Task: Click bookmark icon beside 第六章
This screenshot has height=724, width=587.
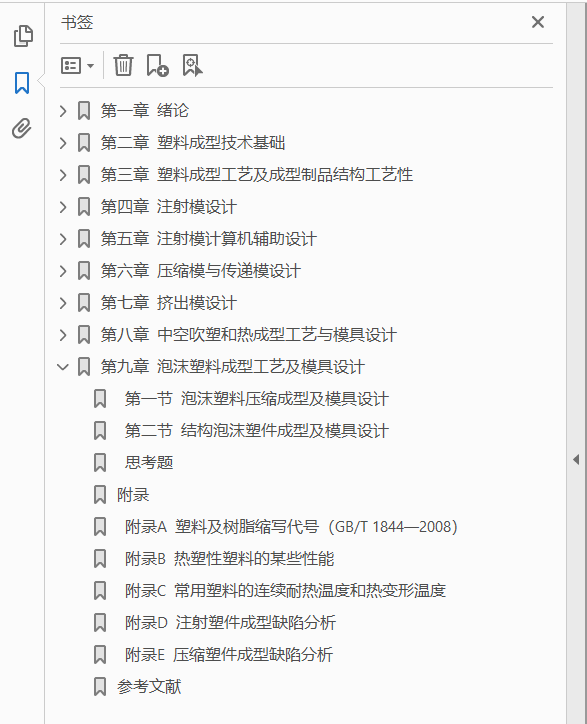Action: [x=84, y=271]
